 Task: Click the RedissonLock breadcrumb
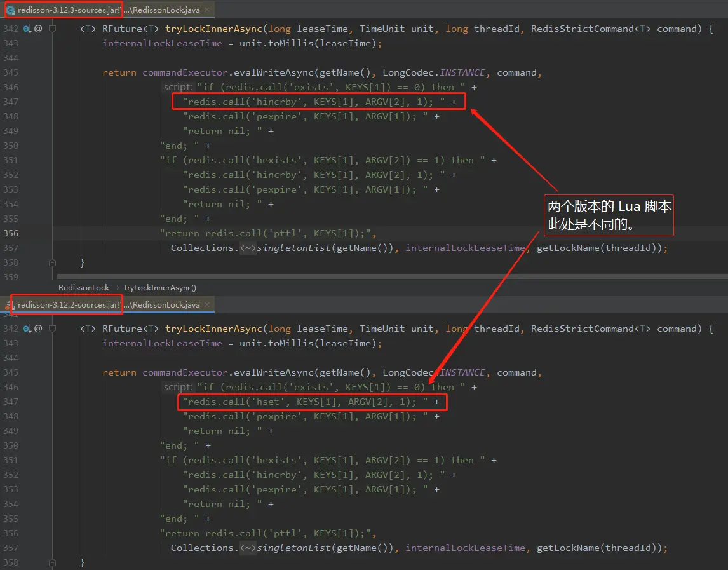[x=84, y=288]
